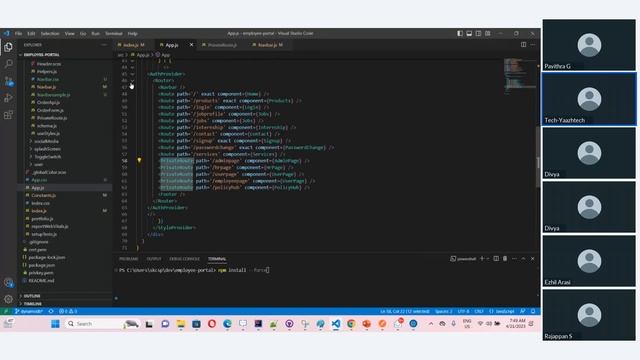
Task: Switch to the Problems panel tab
Action: coord(129,259)
